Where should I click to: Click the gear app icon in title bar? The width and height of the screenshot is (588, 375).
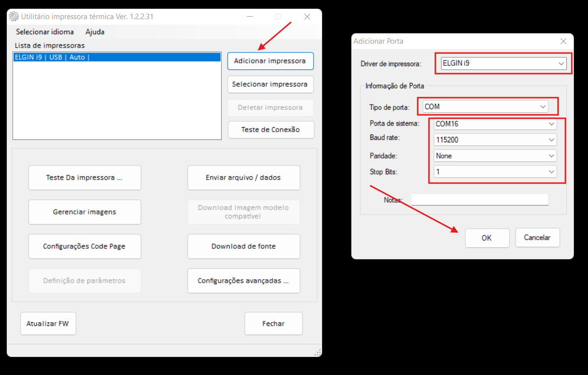tap(14, 17)
